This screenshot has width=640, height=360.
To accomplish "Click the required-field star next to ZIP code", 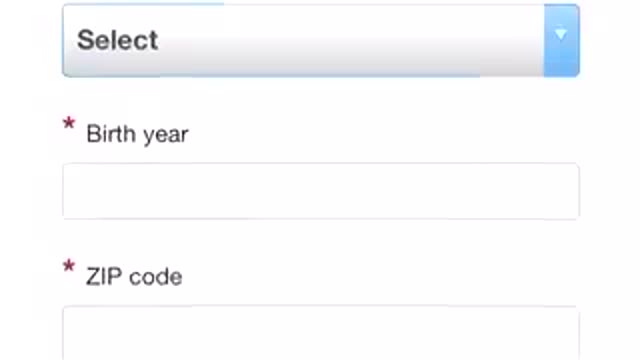I will coord(69,266).
